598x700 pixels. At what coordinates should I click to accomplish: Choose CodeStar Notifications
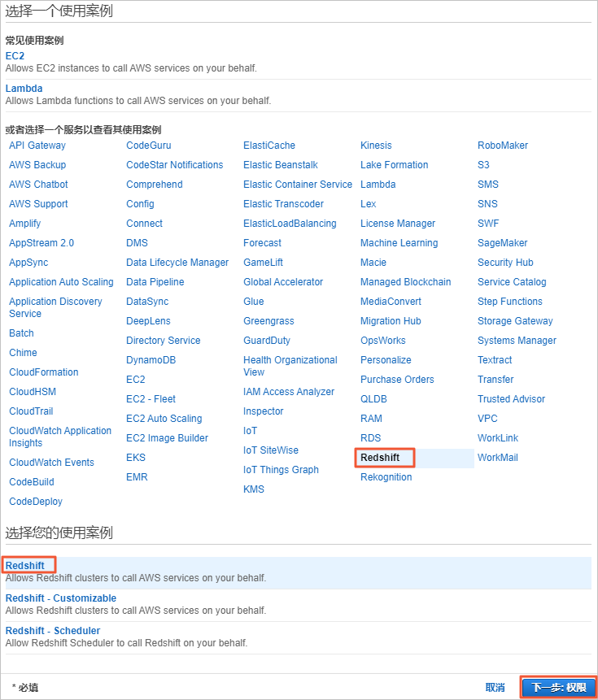coord(175,165)
